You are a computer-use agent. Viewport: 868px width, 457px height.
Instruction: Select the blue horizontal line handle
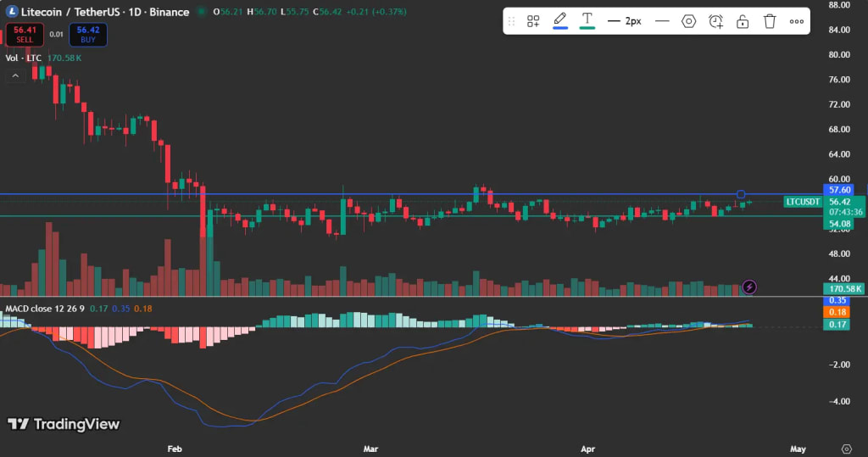click(x=741, y=194)
